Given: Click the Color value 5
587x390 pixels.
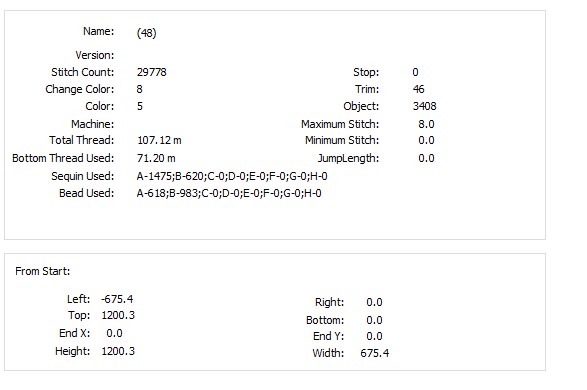Looking at the screenshot, I should point(140,106).
